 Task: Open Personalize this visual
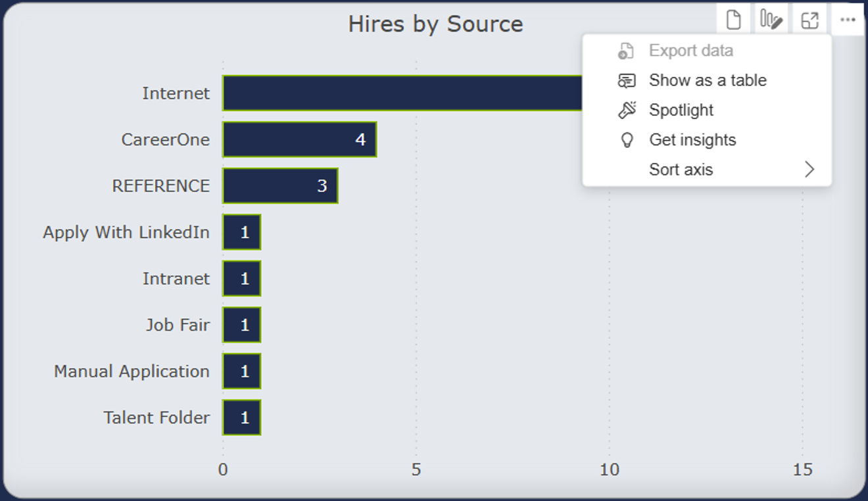pyautogui.click(x=771, y=20)
